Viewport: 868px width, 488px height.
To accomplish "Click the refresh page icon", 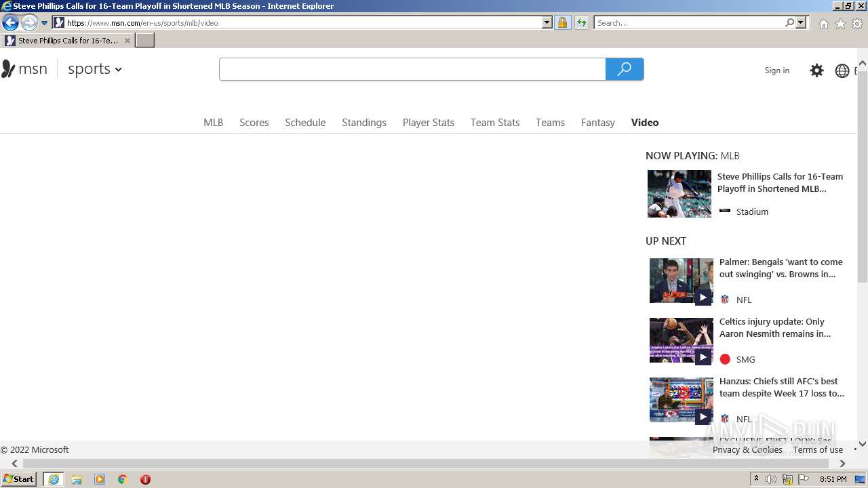I will pyautogui.click(x=582, y=22).
